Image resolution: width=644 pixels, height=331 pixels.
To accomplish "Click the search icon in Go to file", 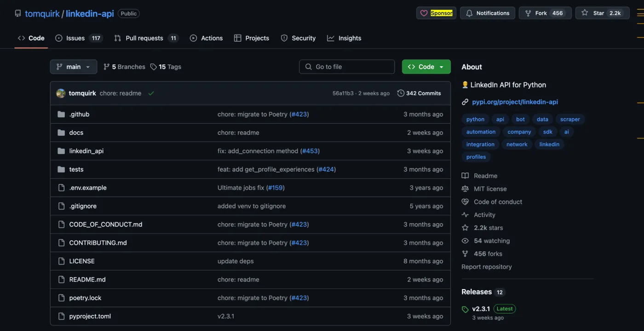I will (x=308, y=67).
